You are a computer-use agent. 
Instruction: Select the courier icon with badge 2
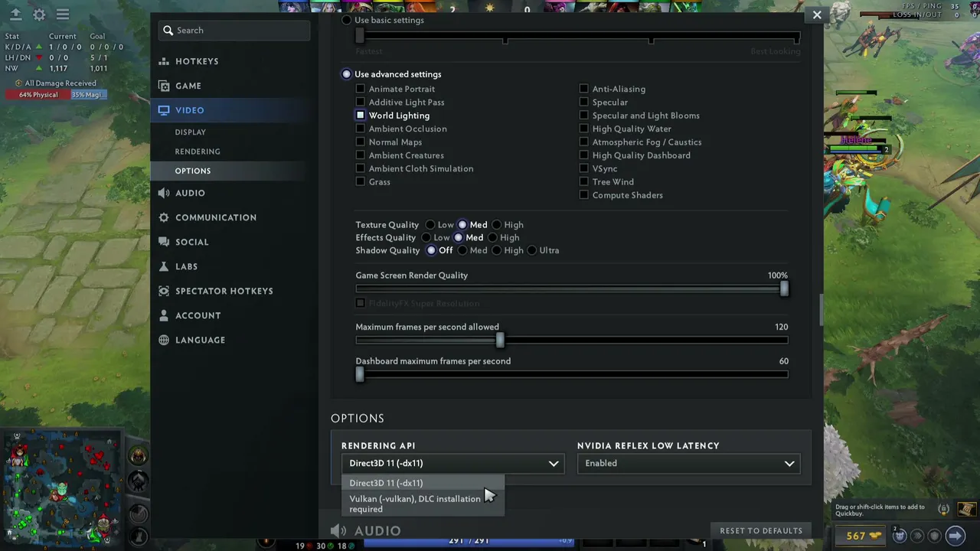tap(900, 536)
